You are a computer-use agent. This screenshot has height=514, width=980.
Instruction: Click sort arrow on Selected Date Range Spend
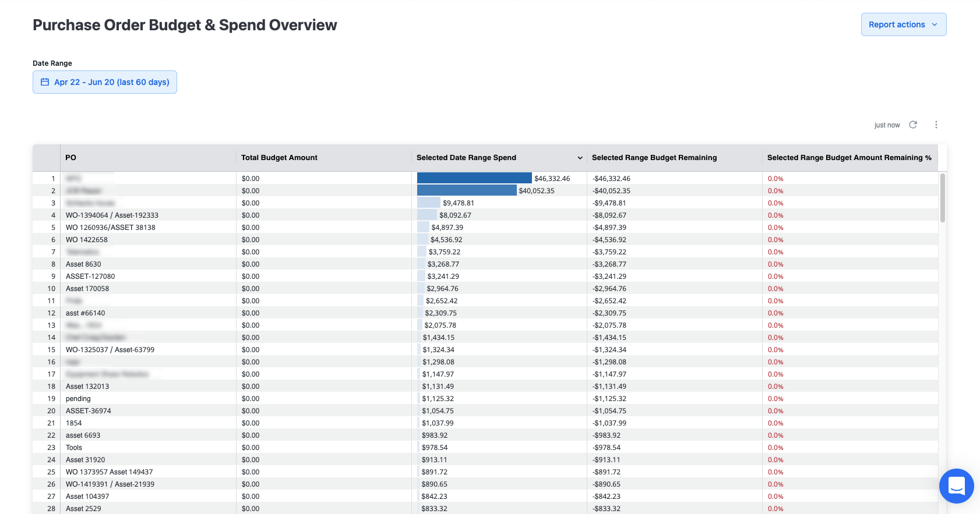pyautogui.click(x=580, y=158)
